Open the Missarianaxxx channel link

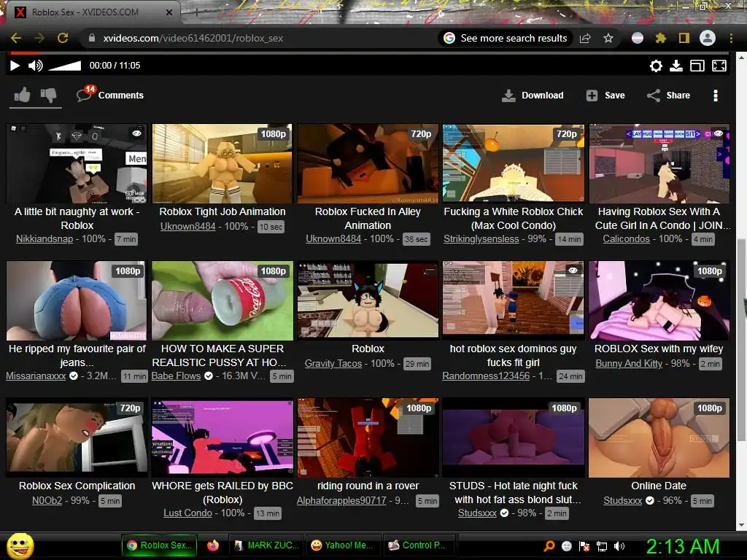pos(36,376)
